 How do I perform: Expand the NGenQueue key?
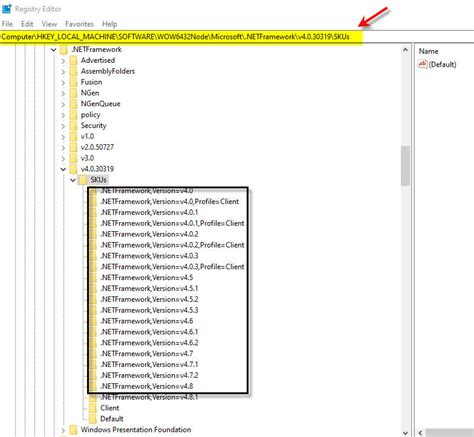point(63,104)
